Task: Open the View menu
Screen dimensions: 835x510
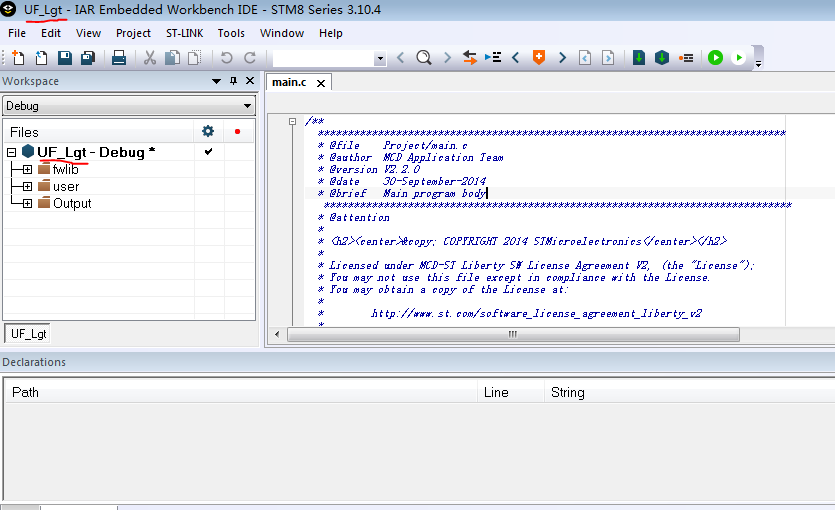Action: coord(88,33)
